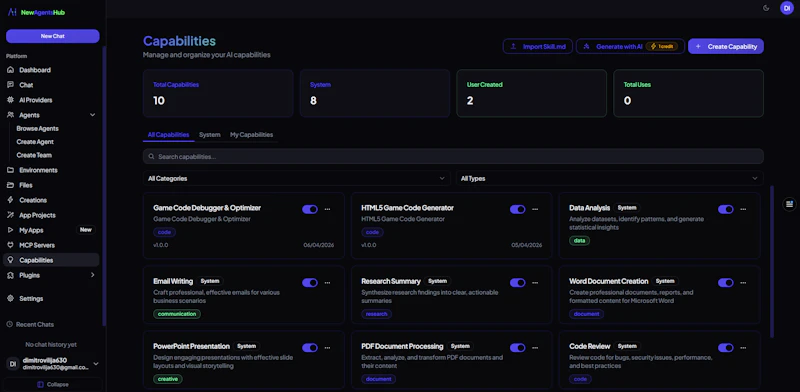Click the Environments folder icon

[10, 170]
